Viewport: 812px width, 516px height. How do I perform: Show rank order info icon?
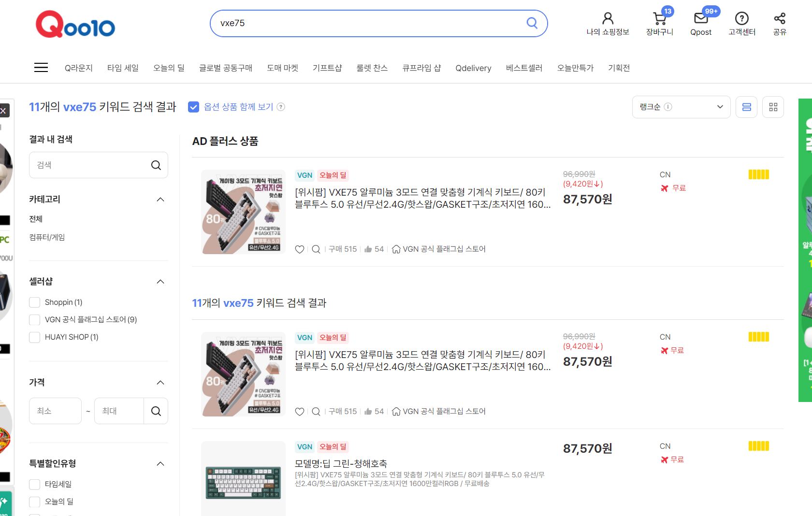(x=668, y=107)
